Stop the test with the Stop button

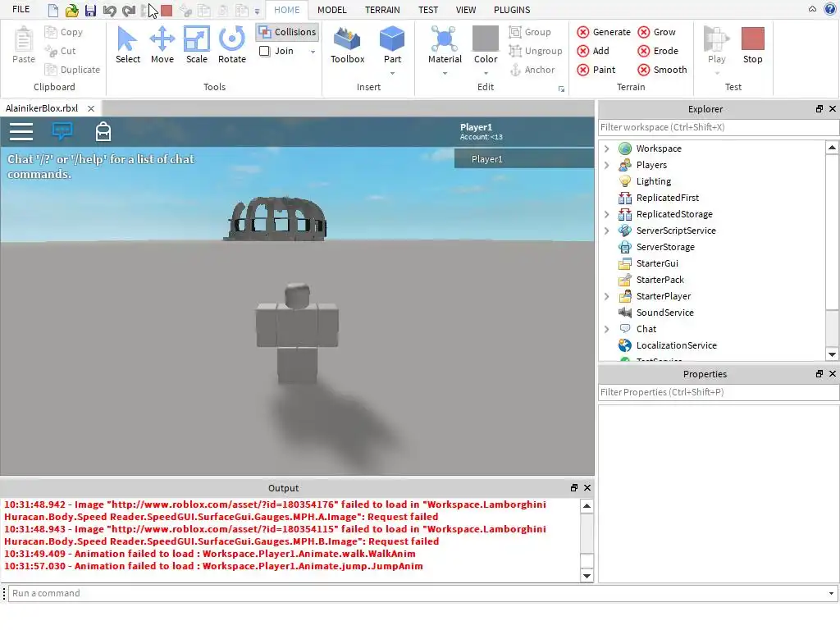(753, 45)
